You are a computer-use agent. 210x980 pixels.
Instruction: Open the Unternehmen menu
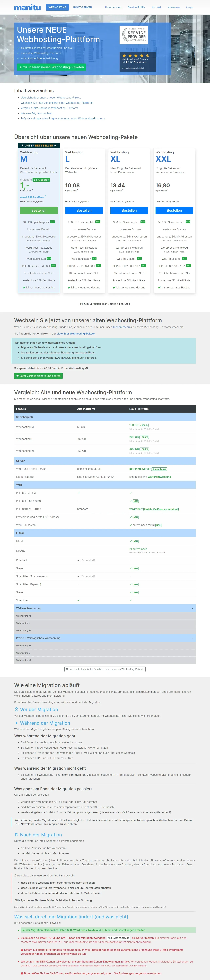(x=113, y=7)
